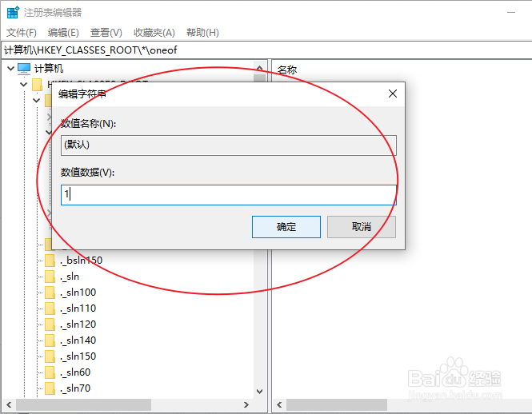532x414 pixels.
Task: Open the 查看(V) menu
Action: click(106, 33)
